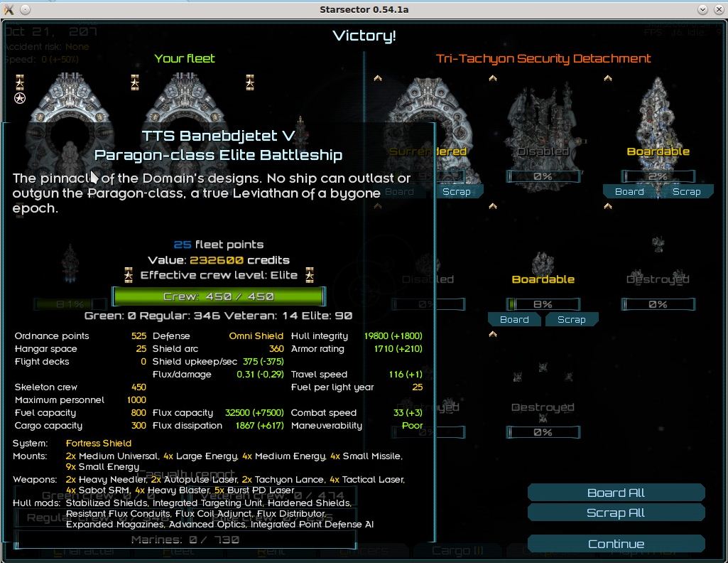Click the flagship star marker icon
Image resolution: width=728 pixels, height=563 pixels.
[19, 98]
